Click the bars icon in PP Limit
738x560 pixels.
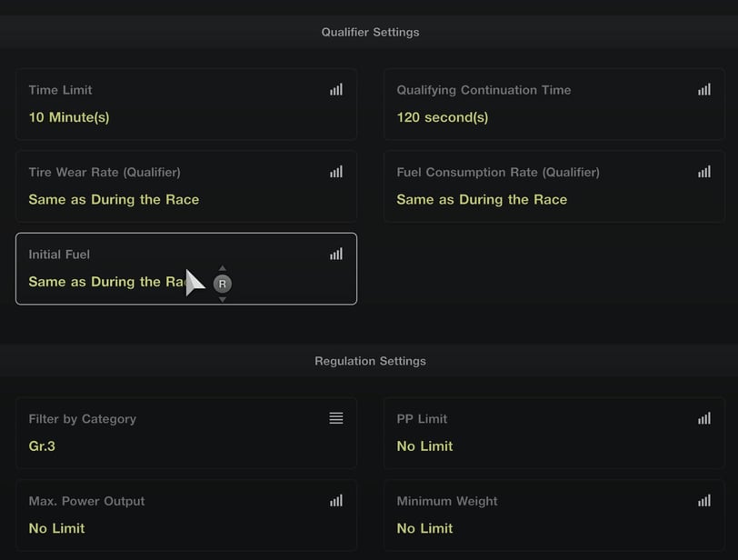pyautogui.click(x=704, y=418)
